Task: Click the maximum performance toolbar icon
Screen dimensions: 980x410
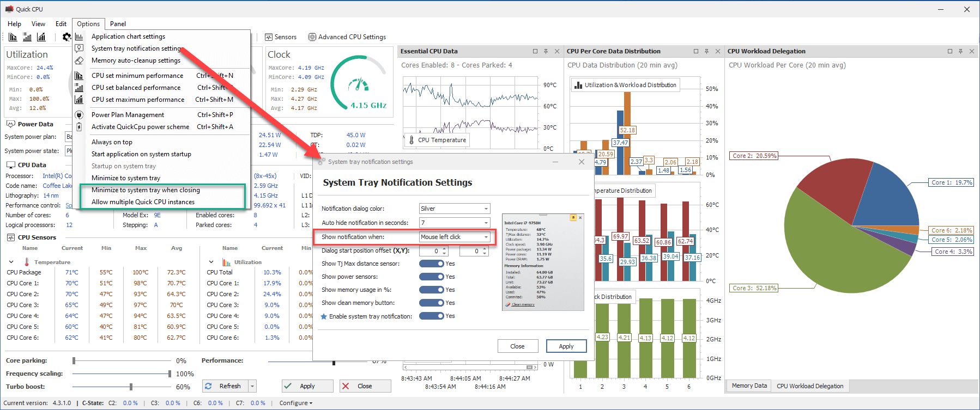Action: 41,37
